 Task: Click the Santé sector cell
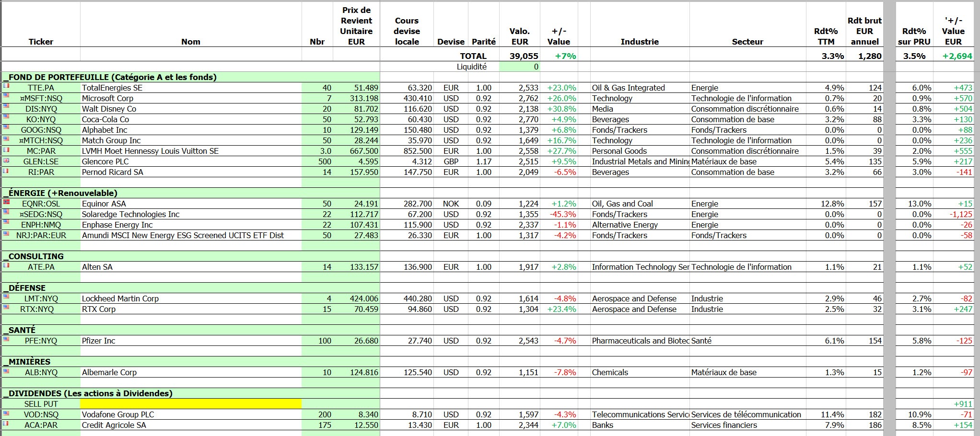click(747, 341)
